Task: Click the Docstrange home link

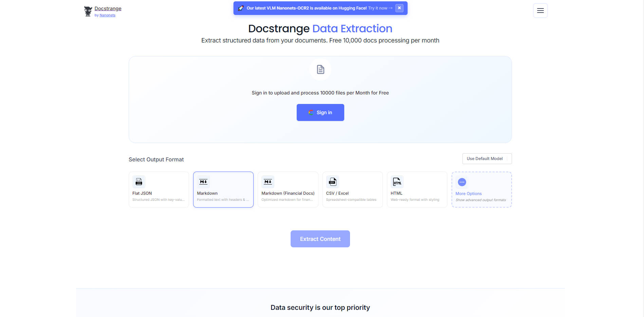Action: pyautogui.click(x=108, y=8)
